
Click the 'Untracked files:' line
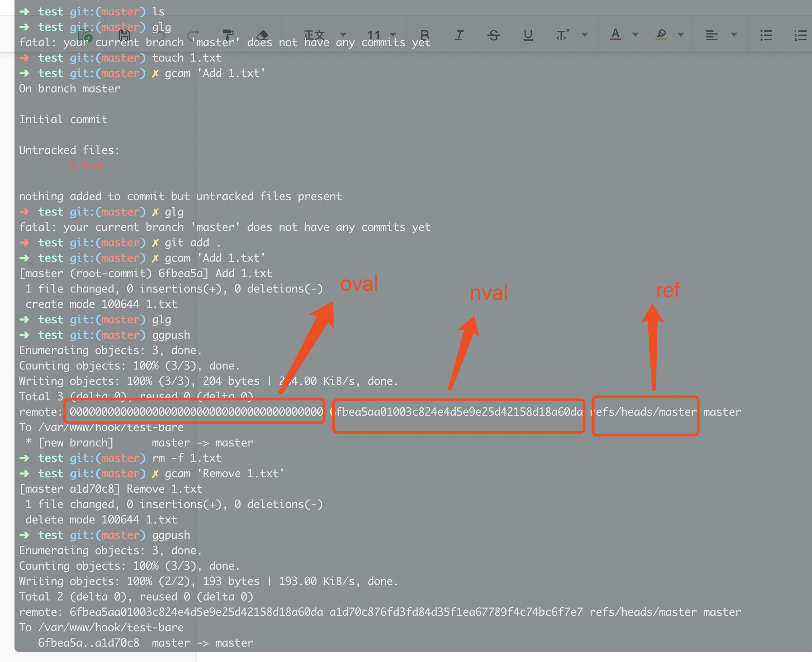coord(69,150)
